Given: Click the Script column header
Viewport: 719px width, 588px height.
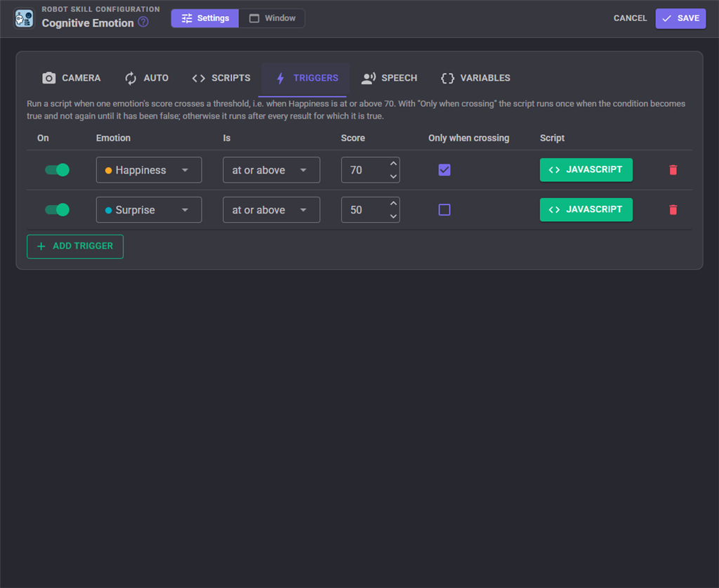Looking at the screenshot, I should 552,138.
